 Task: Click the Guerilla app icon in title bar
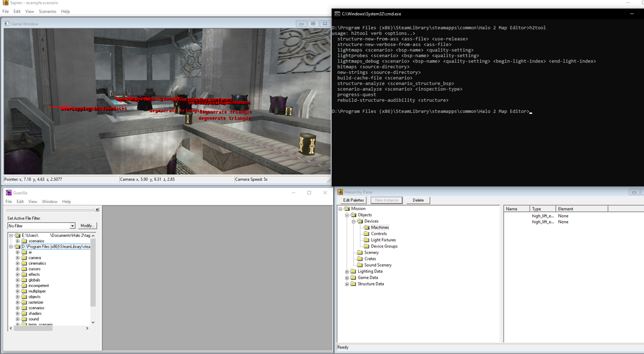(x=9, y=192)
